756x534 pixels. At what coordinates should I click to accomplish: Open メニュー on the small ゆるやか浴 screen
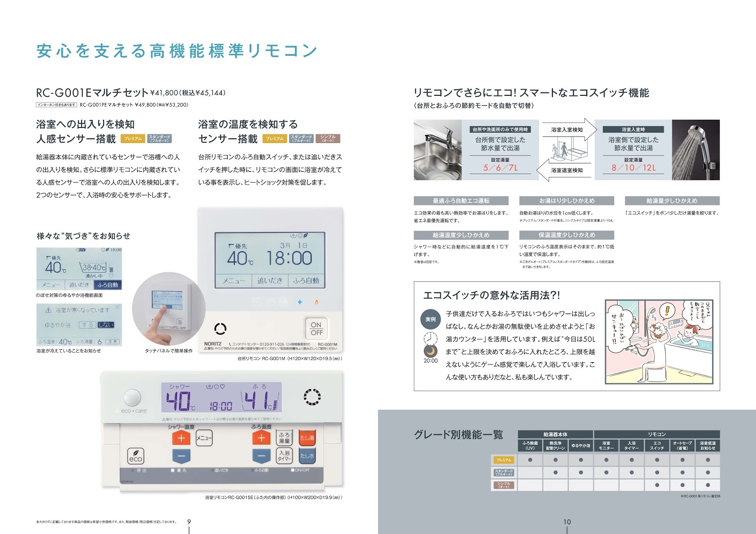click(x=51, y=285)
